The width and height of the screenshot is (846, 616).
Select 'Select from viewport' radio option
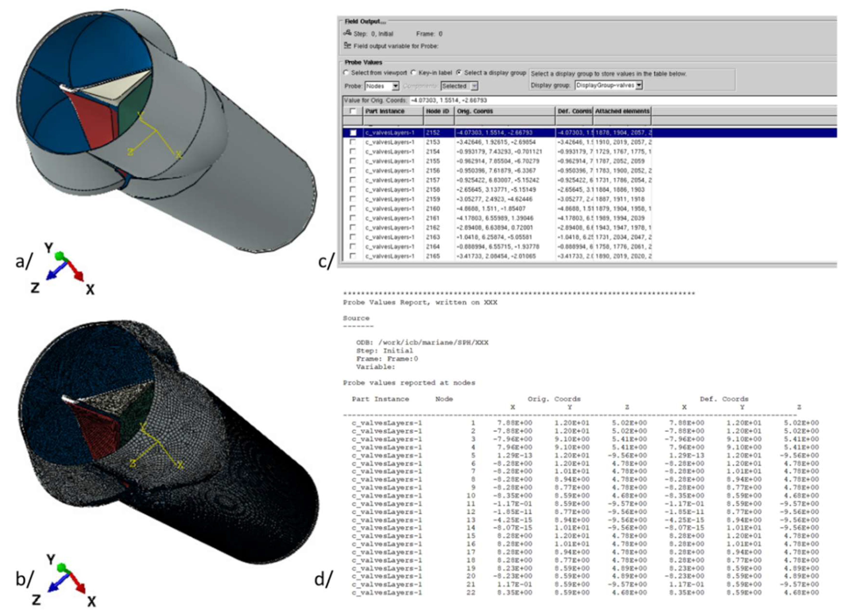tap(346, 73)
